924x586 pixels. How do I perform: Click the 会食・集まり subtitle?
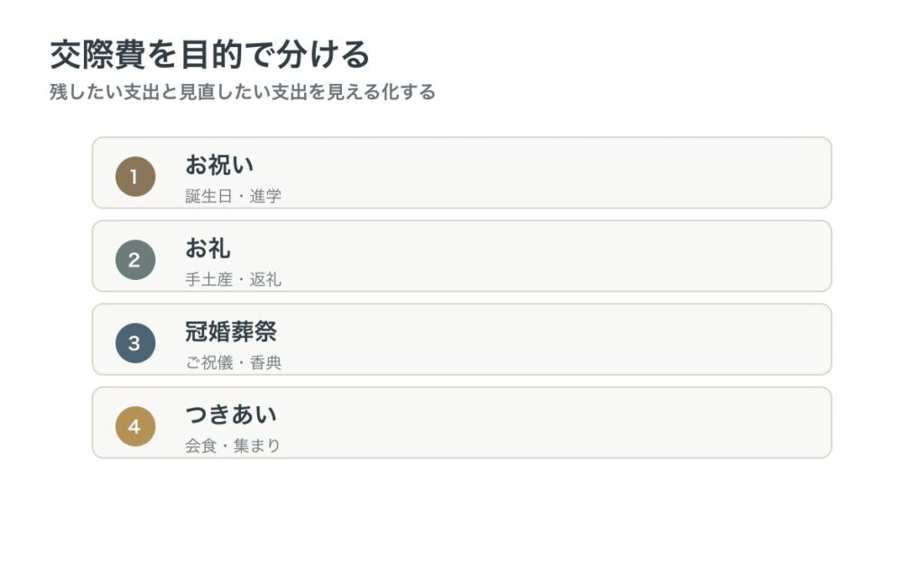233,445
